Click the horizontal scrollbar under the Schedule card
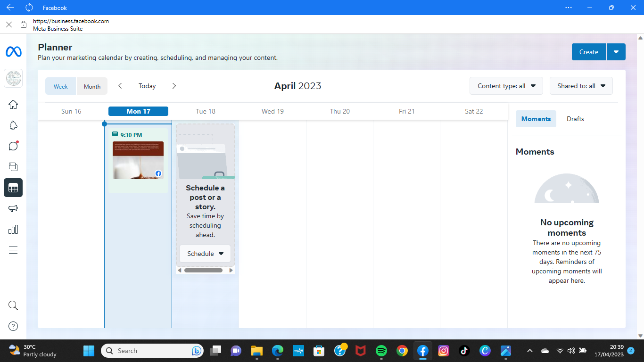The height and width of the screenshot is (362, 644). click(203, 271)
